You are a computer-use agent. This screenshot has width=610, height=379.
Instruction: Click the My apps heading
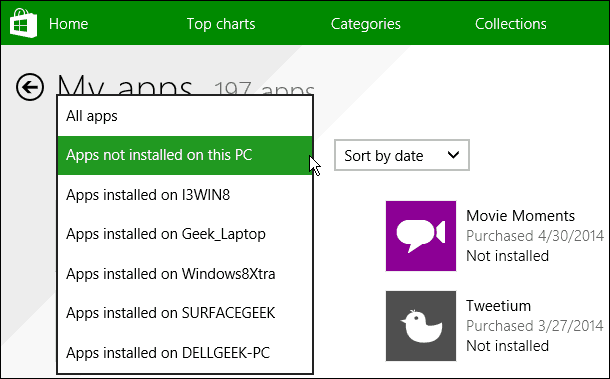[x=125, y=84]
